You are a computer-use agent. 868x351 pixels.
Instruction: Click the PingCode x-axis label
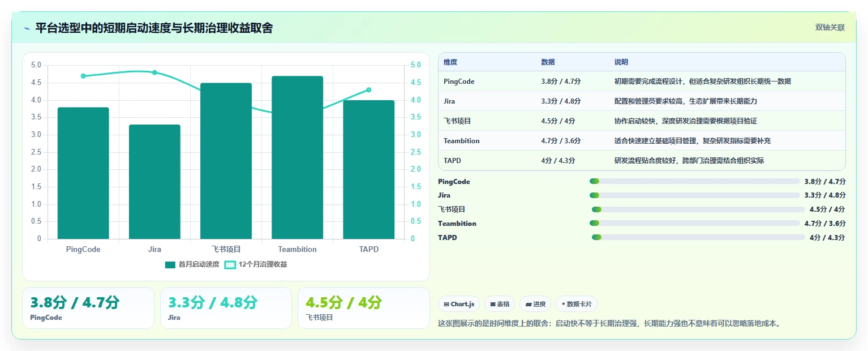click(83, 249)
